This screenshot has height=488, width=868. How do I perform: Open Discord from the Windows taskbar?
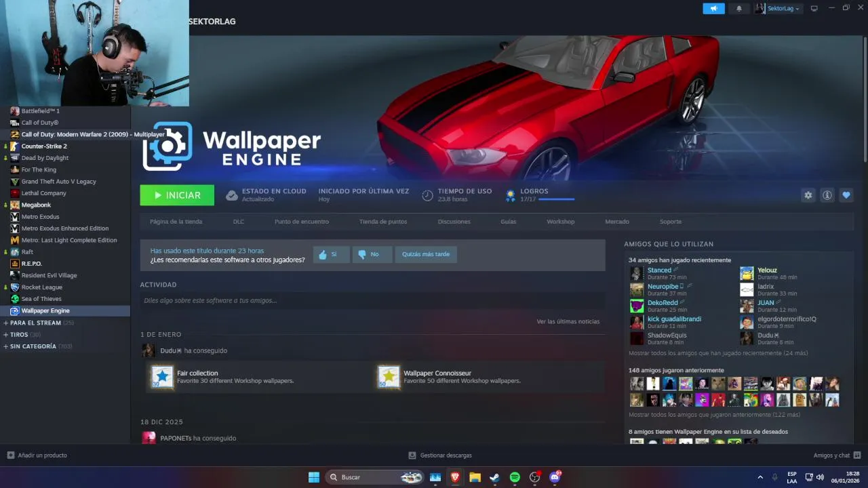tap(555, 477)
